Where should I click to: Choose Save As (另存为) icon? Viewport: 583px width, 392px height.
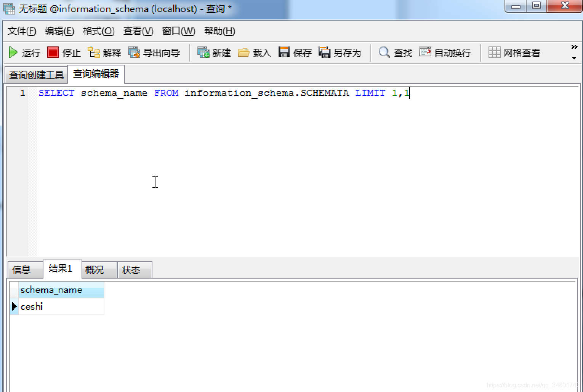(324, 52)
